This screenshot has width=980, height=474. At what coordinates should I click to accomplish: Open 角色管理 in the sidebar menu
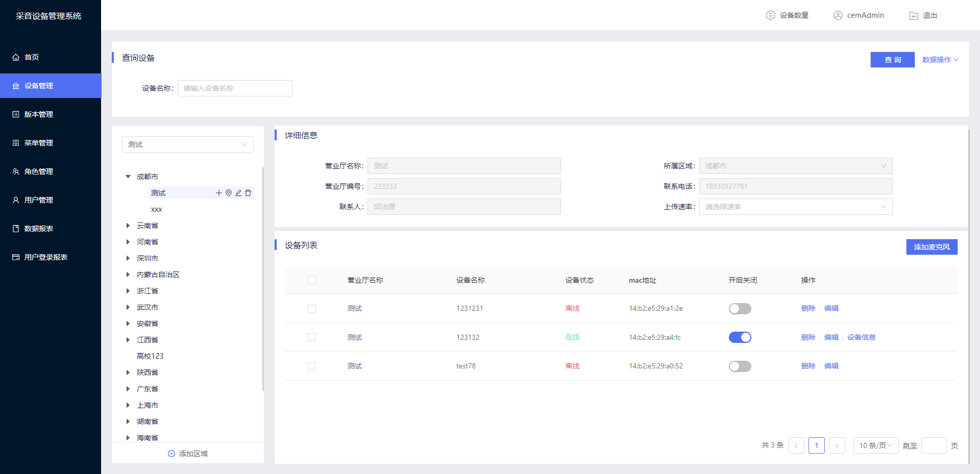[x=51, y=171]
